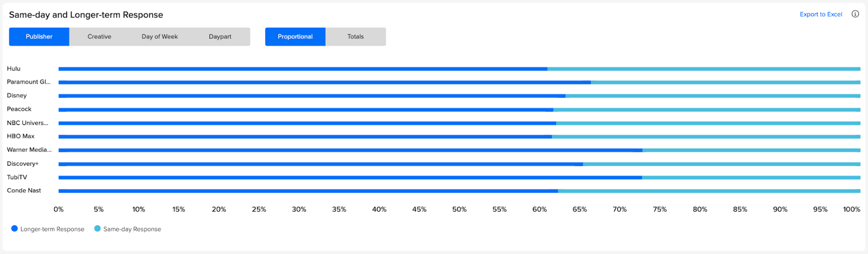Click the info icon beside Export to Excel

click(855, 14)
